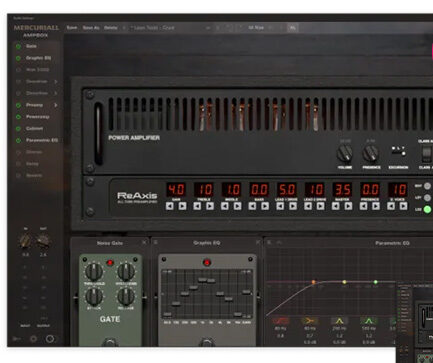The height and width of the screenshot is (363, 433).
Task: Click the Power Amplifier Presence knob
Action: (x=370, y=154)
